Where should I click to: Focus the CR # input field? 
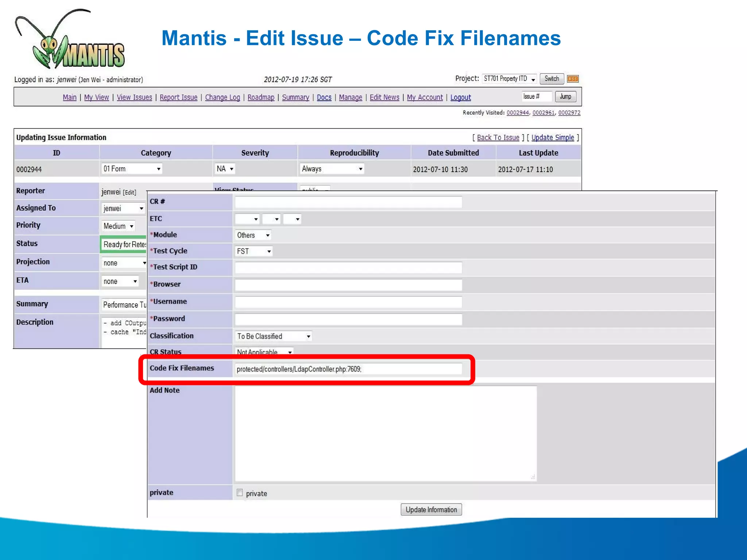click(x=348, y=202)
